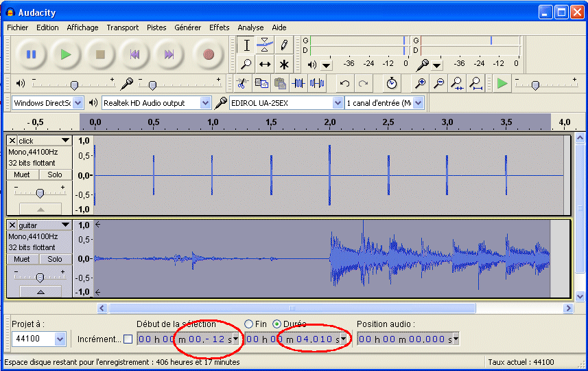Open the click track name menu
The width and height of the screenshot is (588, 371).
[x=44, y=140]
